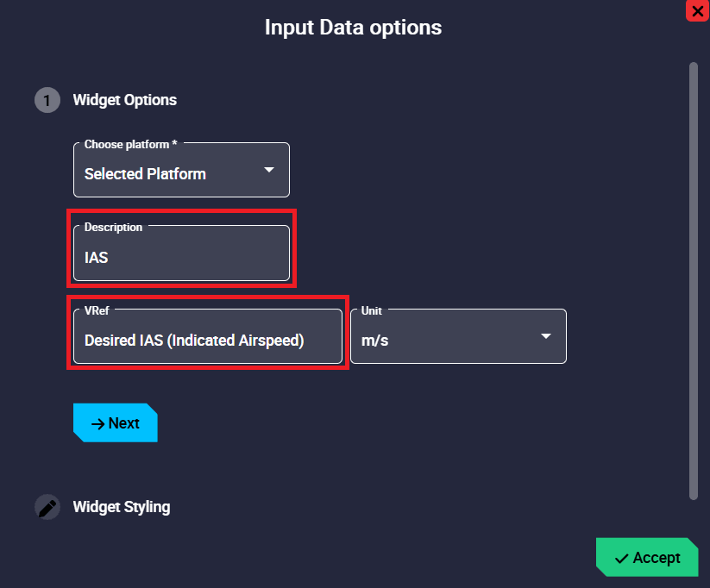Viewport: 710px width, 588px height.
Task: Click the 'Unit' field label
Action: click(x=372, y=310)
